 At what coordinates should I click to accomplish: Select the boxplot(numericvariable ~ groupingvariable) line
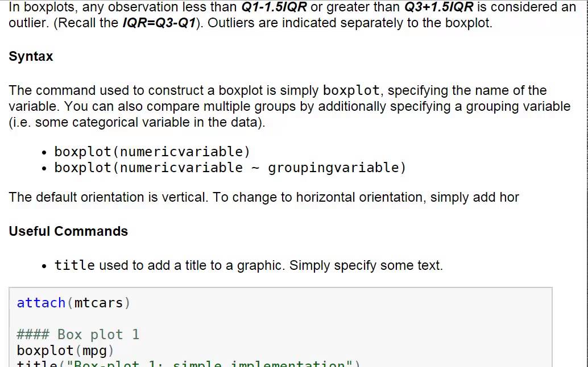coord(230,168)
